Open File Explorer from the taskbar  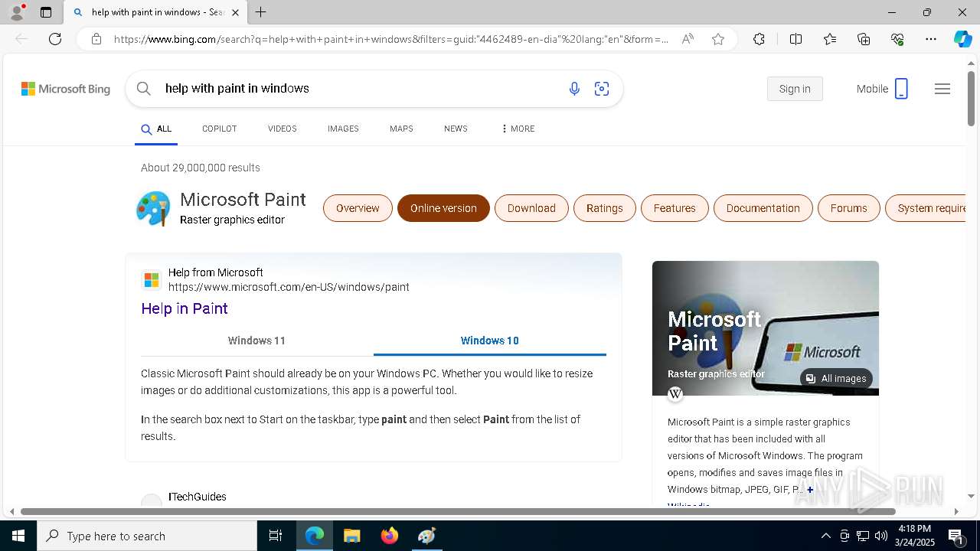click(351, 536)
